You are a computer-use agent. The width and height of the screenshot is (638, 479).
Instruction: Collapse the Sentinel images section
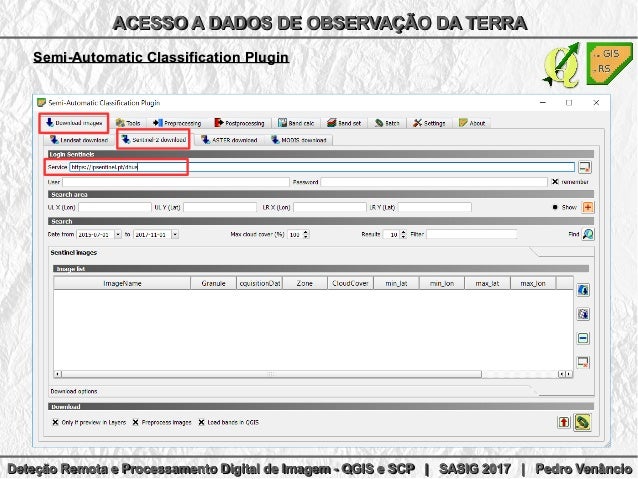coord(74,252)
